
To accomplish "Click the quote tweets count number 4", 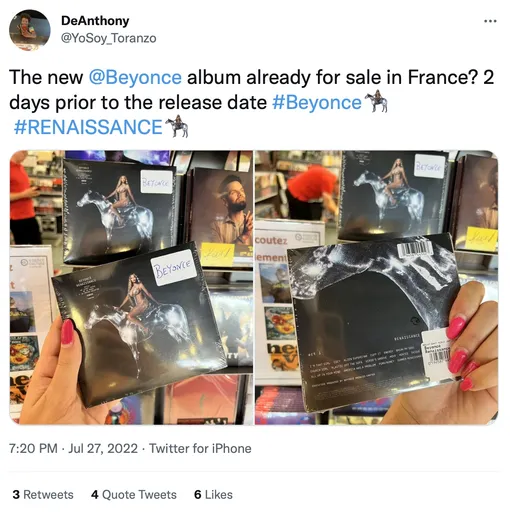I will (95, 495).
